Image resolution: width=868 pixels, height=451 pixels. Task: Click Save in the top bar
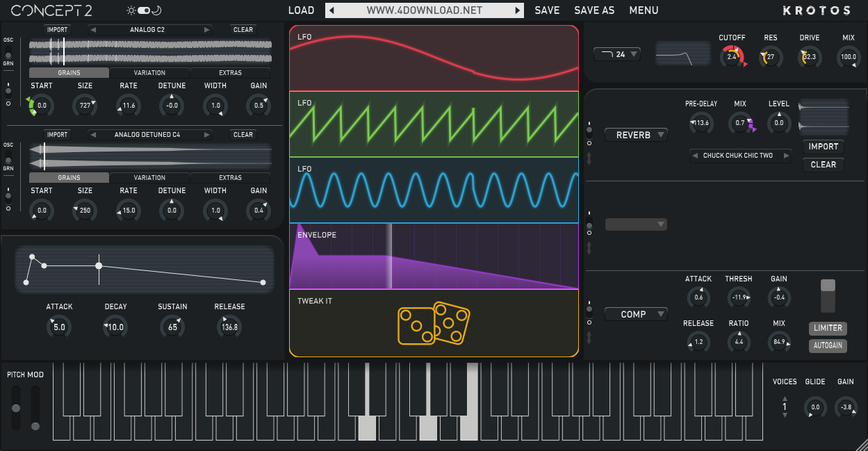click(x=547, y=10)
